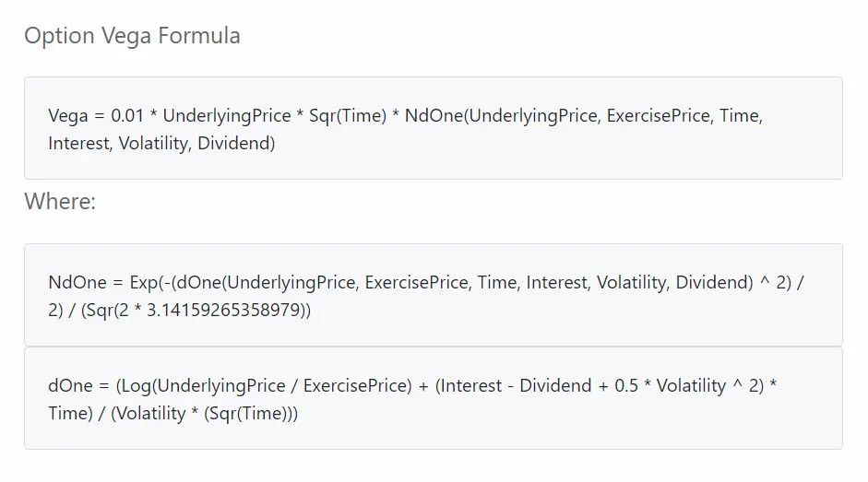
Task: Click Dividend in the dOne formula block
Action: [x=555, y=386]
